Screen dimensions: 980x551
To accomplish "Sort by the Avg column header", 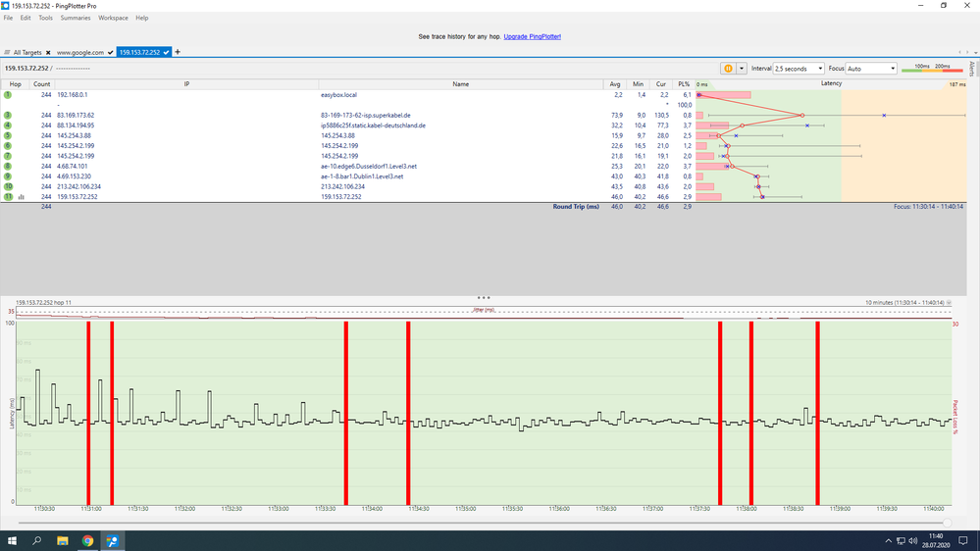I will coord(615,84).
